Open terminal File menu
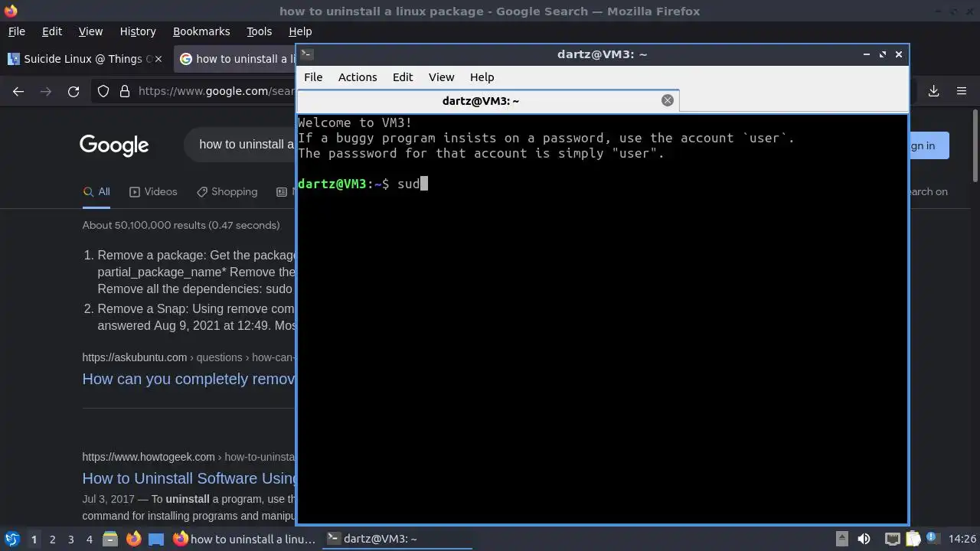The height and width of the screenshot is (551, 980). [x=313, y=77]
